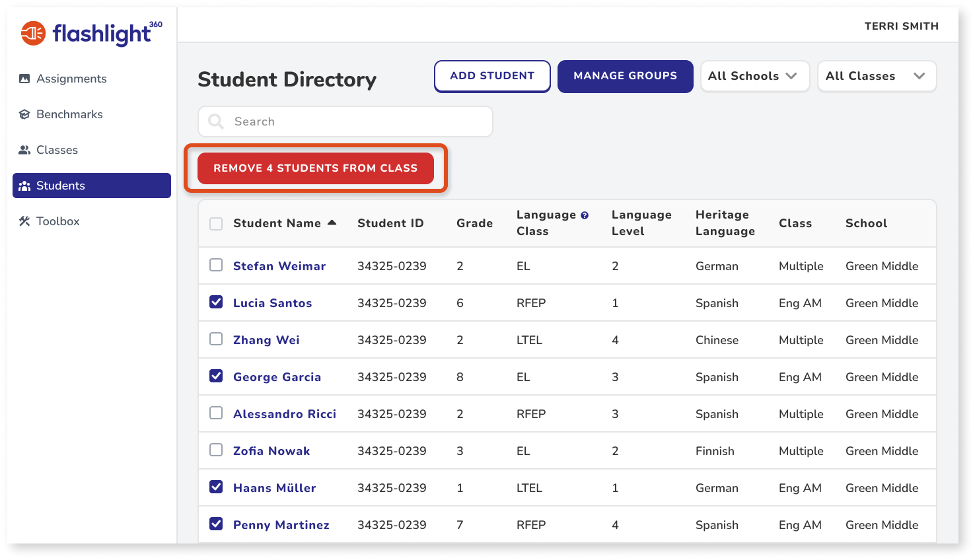Screen dimensions: 975x560
Task: Open the All Classes dropdown
Action: 877,77
